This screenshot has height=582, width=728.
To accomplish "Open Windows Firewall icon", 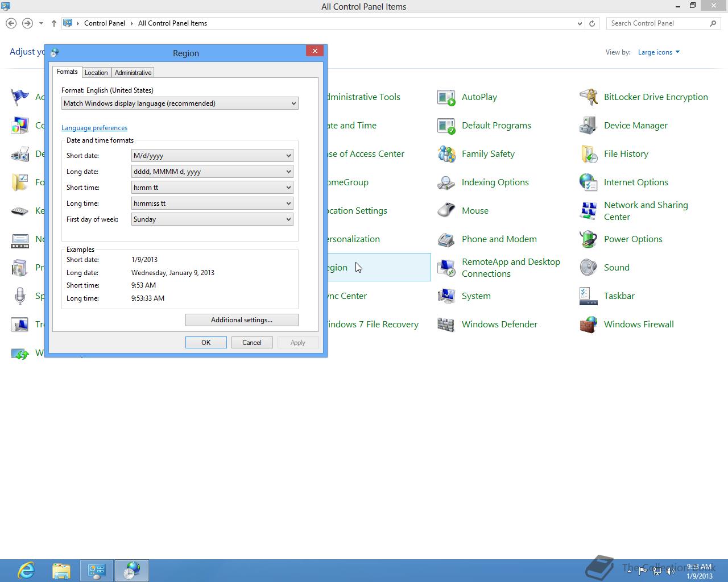I will 588,325.
